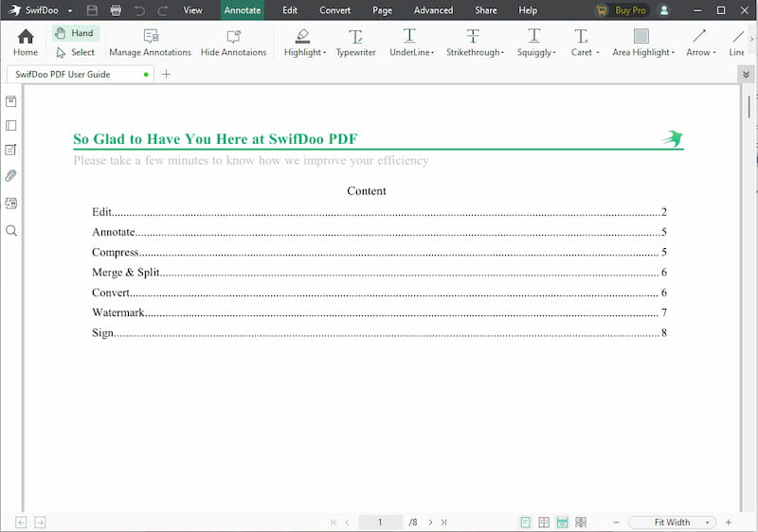
Task: Click the Watermark entry in contents
Action: 380,312
